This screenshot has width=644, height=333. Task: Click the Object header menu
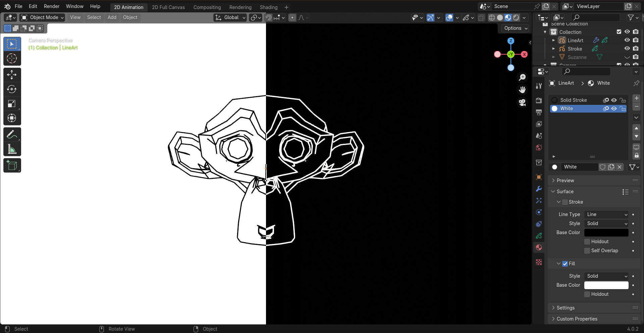tap(130, 17)
